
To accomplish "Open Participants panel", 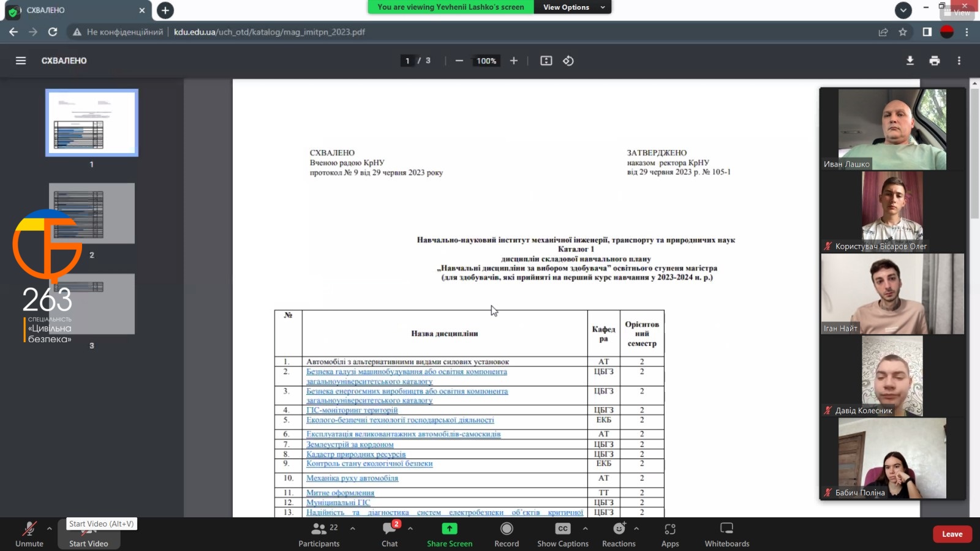I will point(319,534).
